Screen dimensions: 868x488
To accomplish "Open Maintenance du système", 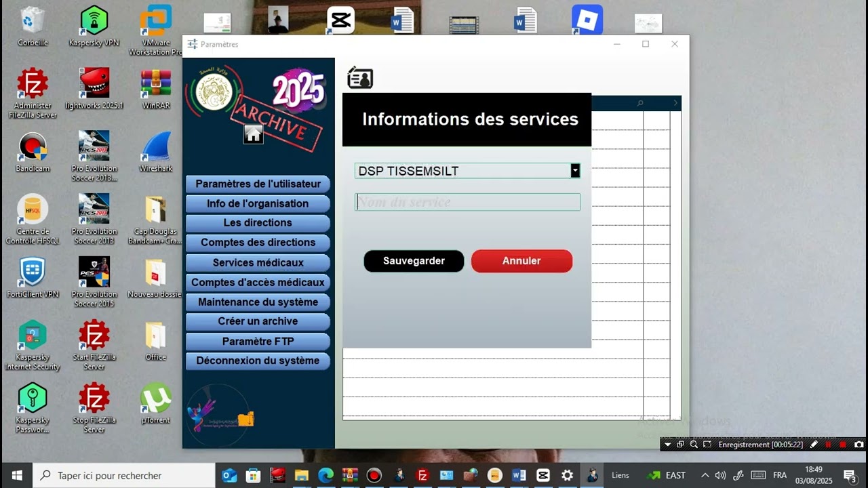I will click(x=258, y=302).
